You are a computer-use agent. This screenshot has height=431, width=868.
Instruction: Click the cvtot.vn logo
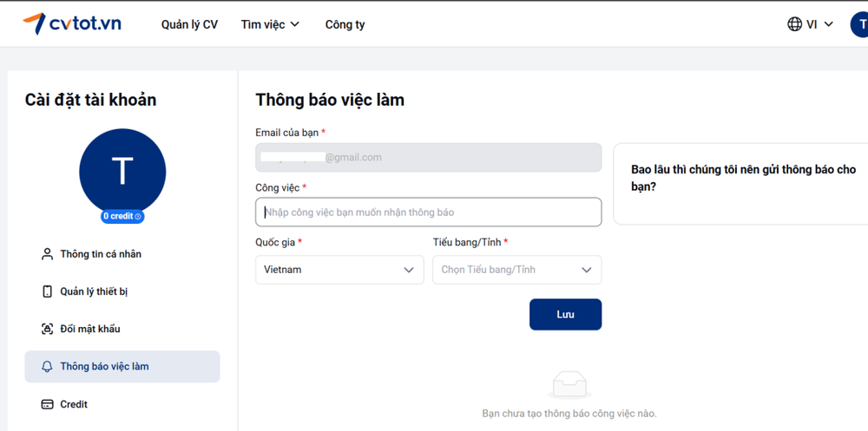pos(72,24)
